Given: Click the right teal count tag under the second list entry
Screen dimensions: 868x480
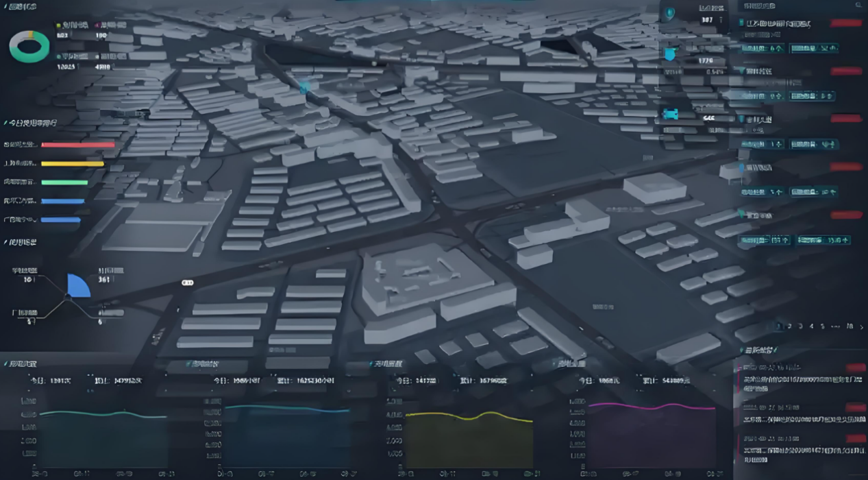Looking at the screenshot, I should 813,96.
